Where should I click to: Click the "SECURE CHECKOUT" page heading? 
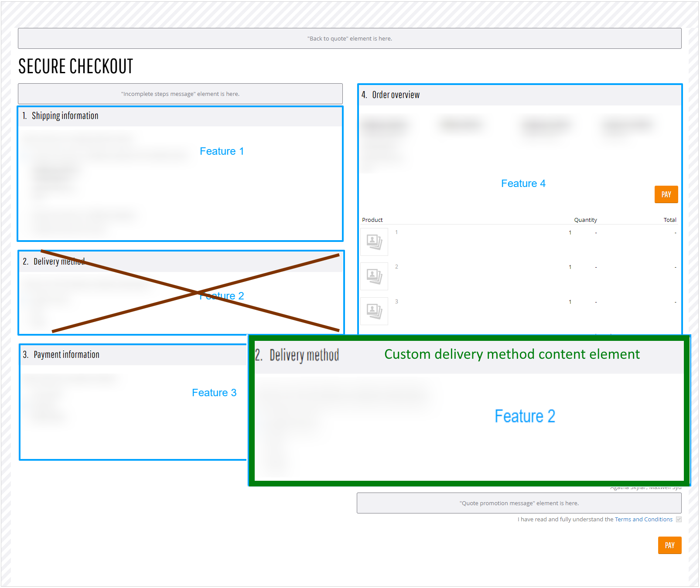pos(75,66)
